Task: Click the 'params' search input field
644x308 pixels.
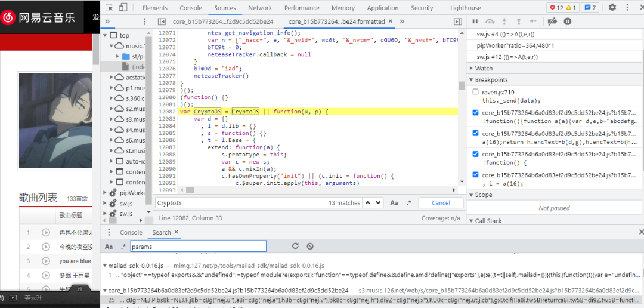Action: (x=197, y=246)
